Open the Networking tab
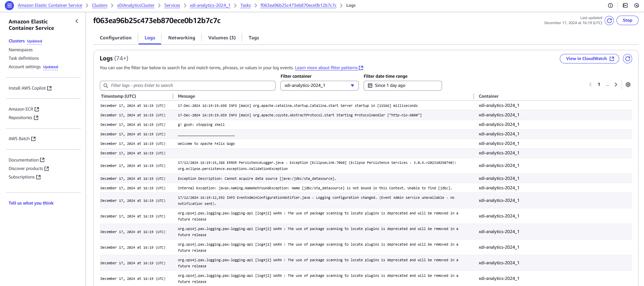The width and height of the screenshot is (644, 286). (x=182, y=38)
